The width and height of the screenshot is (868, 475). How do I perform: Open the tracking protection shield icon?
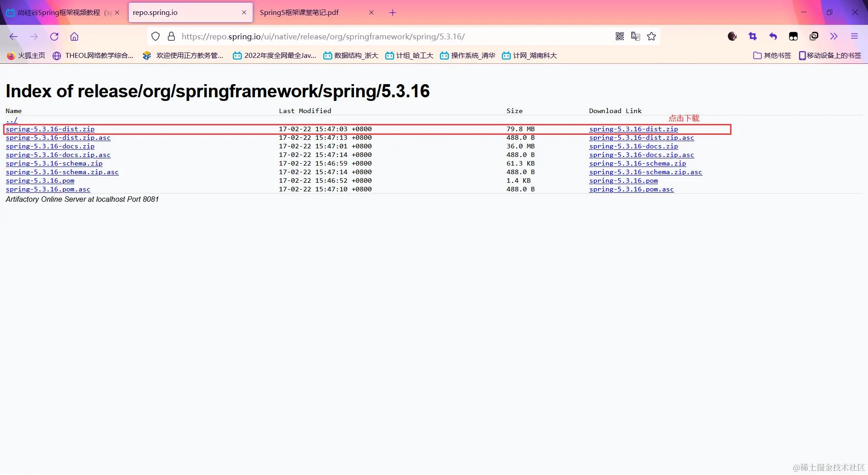click(x=156, y=37)
